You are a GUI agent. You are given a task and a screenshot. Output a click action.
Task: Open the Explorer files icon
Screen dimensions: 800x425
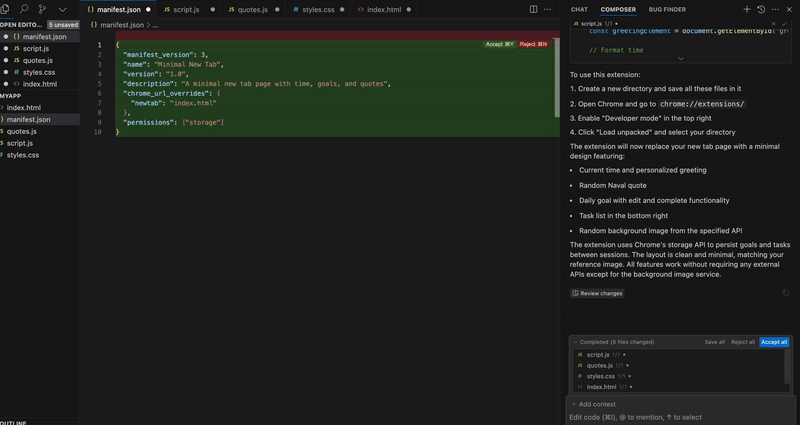(x=5, y=9)
